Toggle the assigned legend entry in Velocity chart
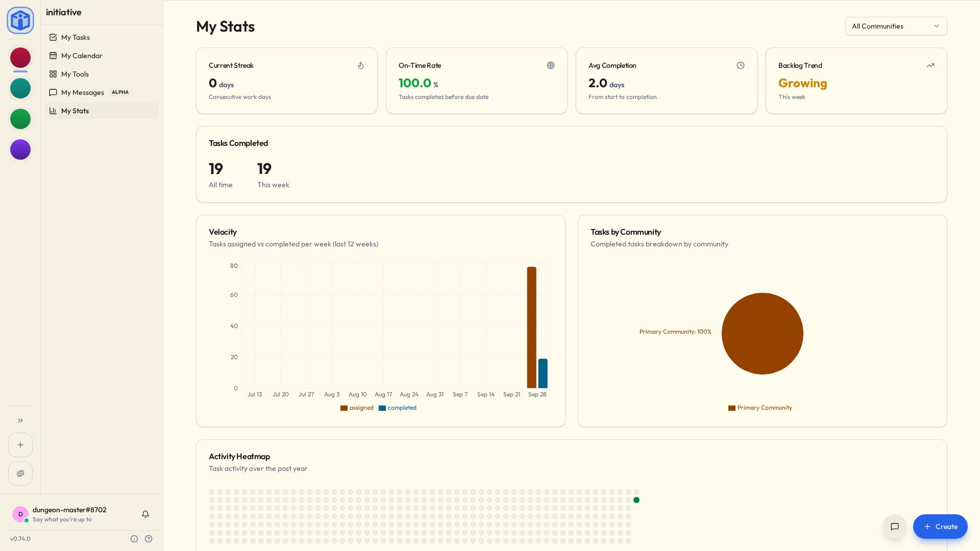Image resolution: width=980 pixels, height=551 pixels. pos(357,408)
